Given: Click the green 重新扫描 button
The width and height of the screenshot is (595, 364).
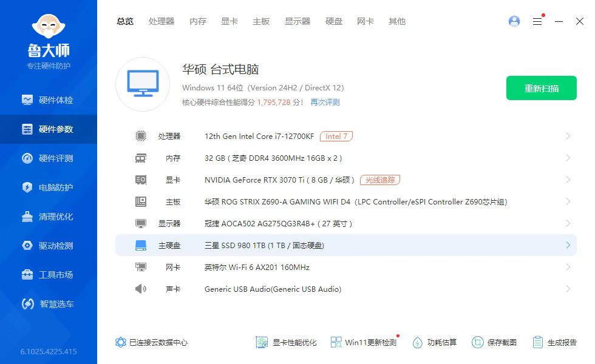Looking at the screenshot, I should point(542,88).
